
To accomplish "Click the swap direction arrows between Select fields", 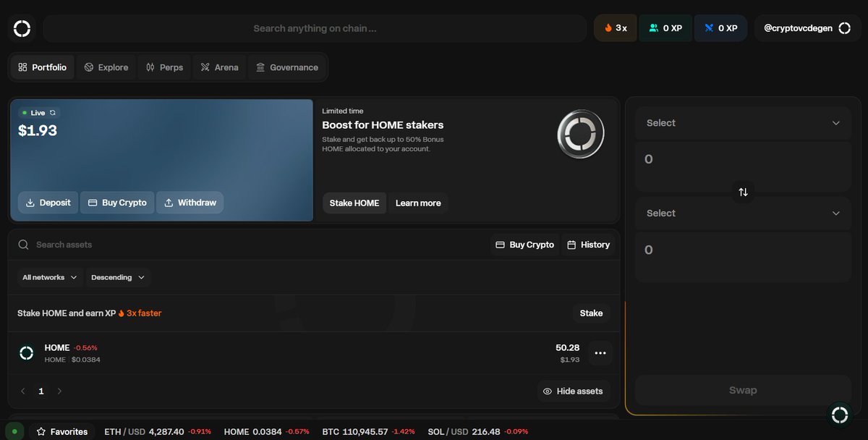I will tap(742, 191).
